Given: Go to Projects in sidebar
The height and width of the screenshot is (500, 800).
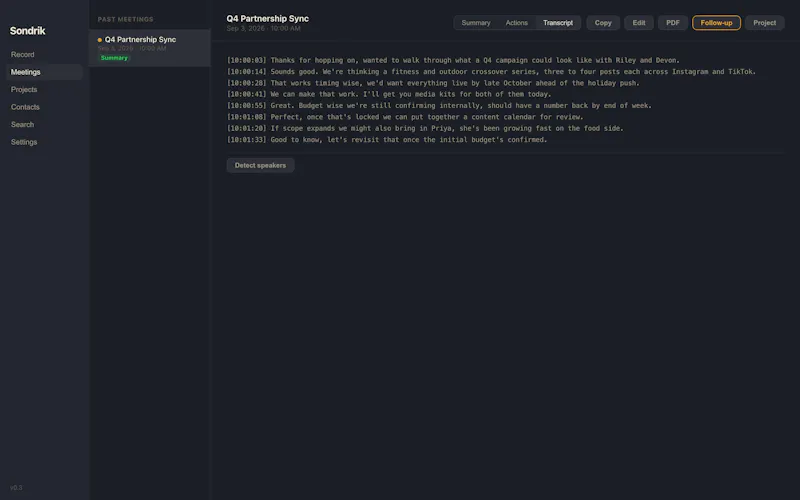Looking at the screenshot, I should pos(24,89).
